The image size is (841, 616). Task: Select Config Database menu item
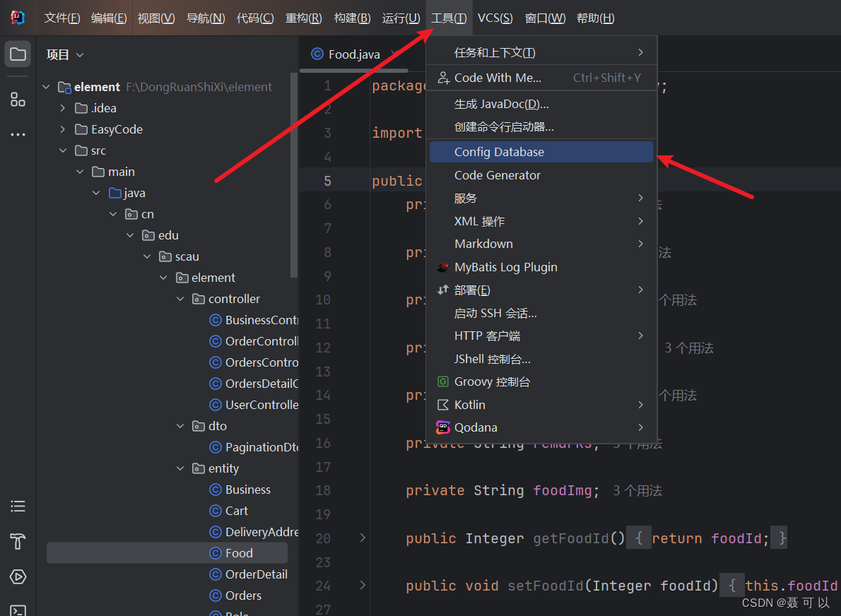(x=542, y=152)
